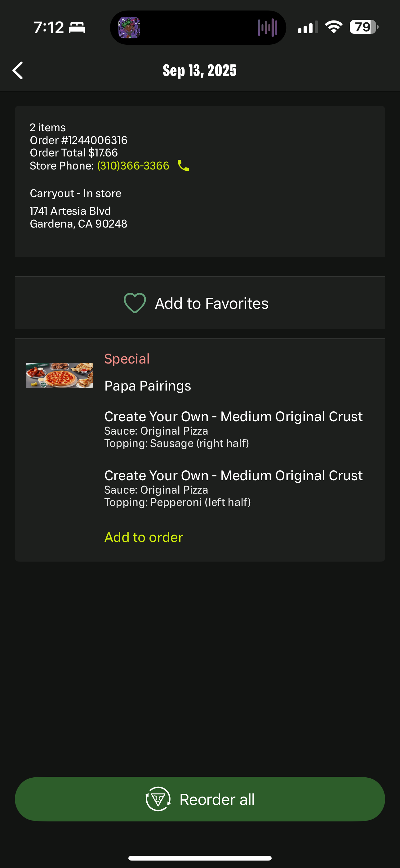
Task: Tap Reorder all button
Action: pos(200,799)
